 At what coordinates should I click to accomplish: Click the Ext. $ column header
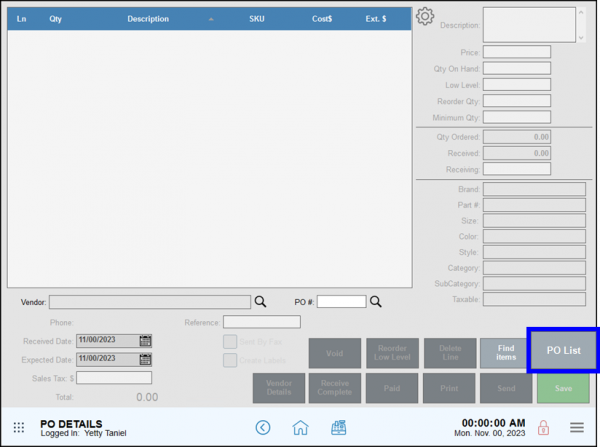pyautogui.click(x=376, y=19)
